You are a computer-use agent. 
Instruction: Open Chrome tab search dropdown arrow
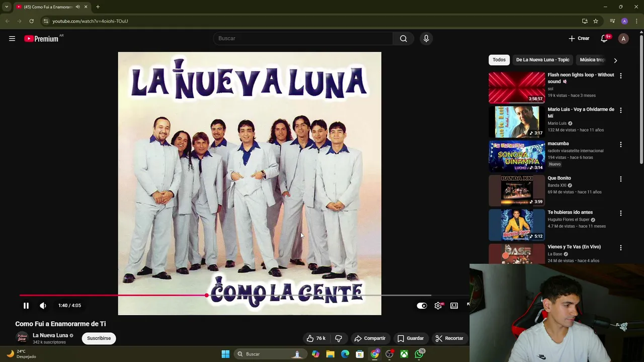pyautogui.click(x=7, y=7)
